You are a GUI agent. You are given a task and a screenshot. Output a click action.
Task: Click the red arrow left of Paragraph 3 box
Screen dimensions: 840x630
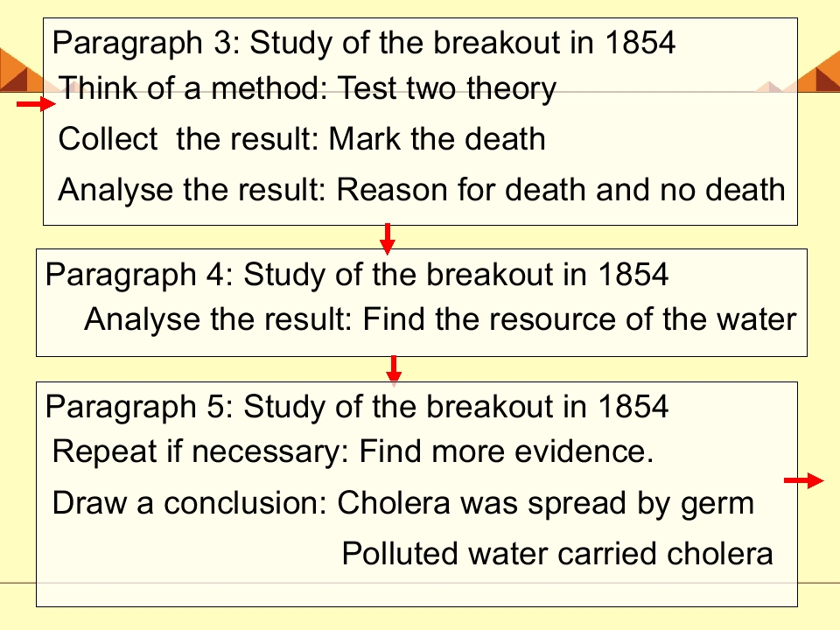pyautogui.click(x=36, y=103)
